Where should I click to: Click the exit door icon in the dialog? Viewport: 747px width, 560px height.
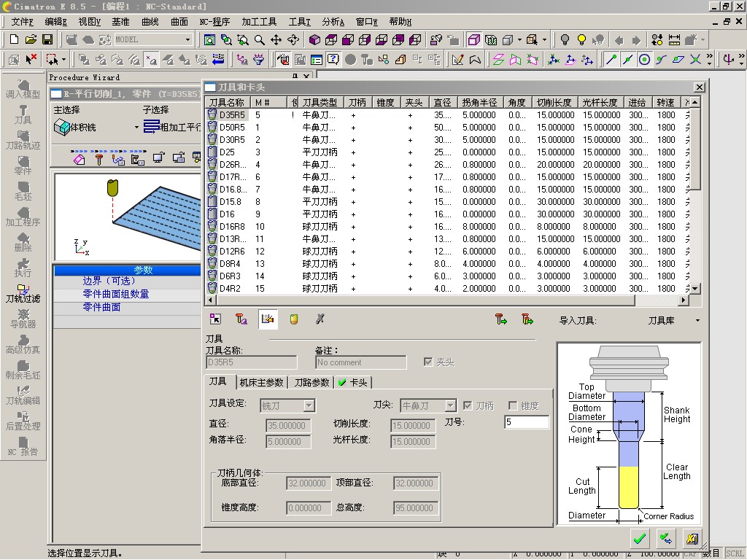coord(692,539)
